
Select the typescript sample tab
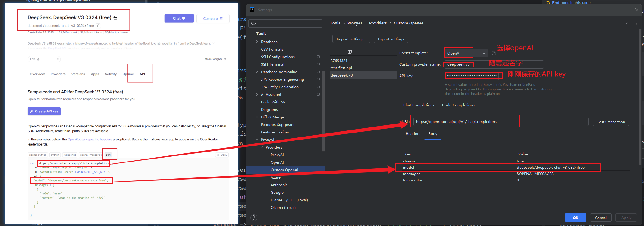point(70,155)
